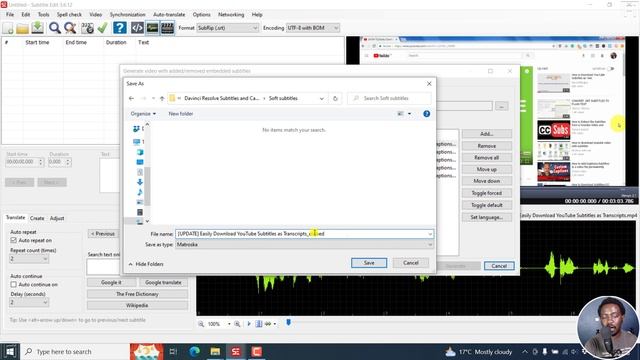Open the Delay seconds dropdown
The image size is (640, 360).
(29, 302)
